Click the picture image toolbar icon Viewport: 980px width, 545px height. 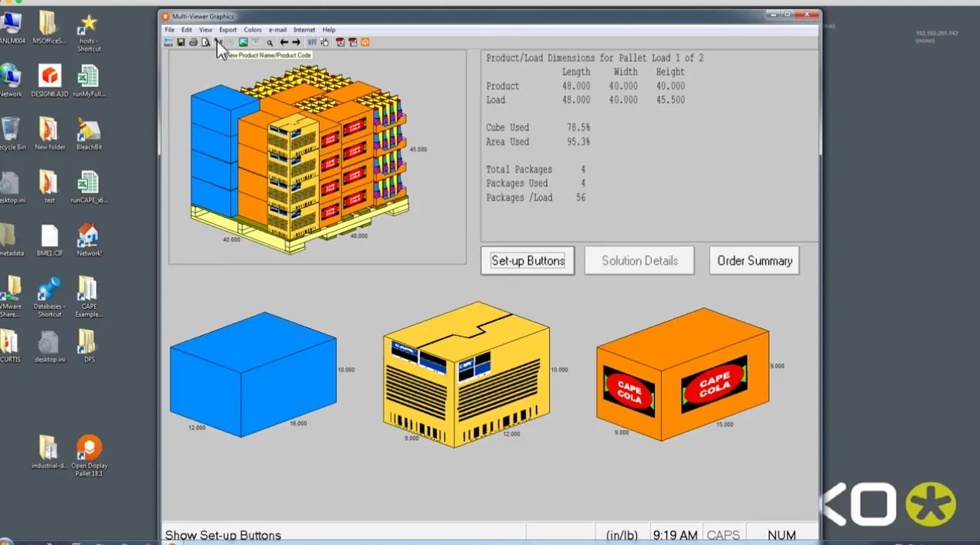pos(243,42)
